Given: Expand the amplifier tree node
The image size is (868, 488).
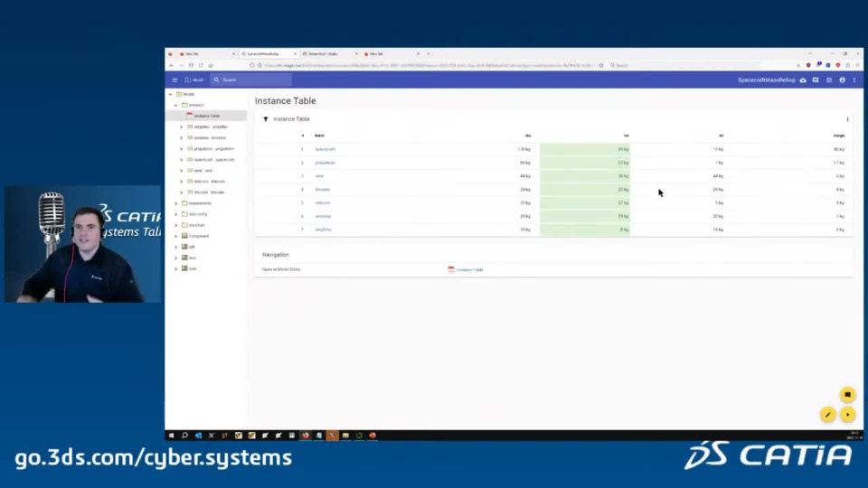Looking at the screenshot, I should (181, 127).
